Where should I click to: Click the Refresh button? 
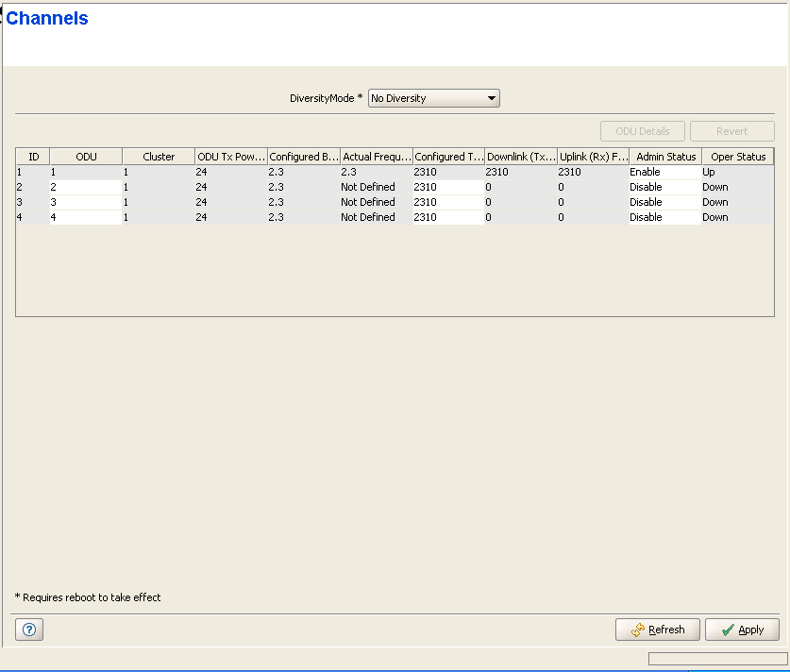click(x=658, y=630)
